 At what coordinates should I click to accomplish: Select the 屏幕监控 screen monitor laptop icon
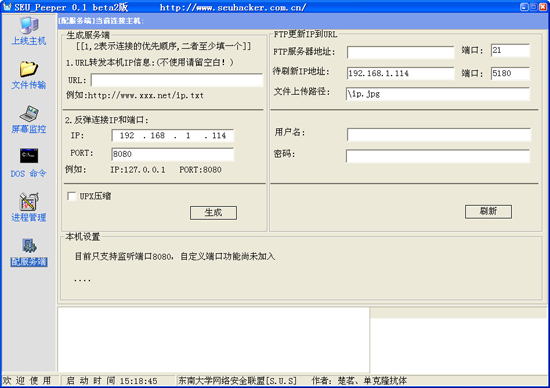pos(29,113)
